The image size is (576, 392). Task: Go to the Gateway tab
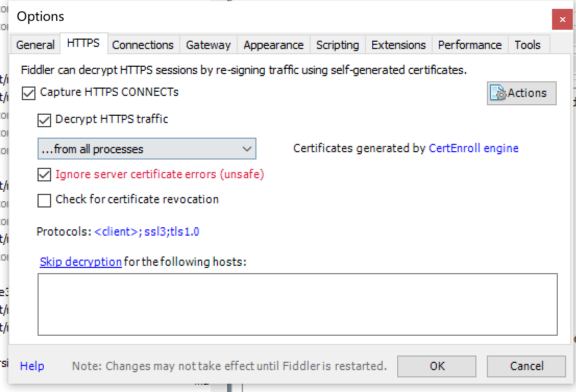209,45
